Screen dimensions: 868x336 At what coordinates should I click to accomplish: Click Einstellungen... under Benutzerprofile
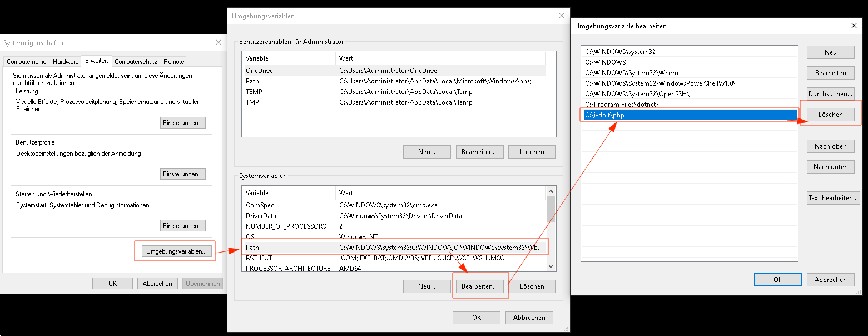[183, 174]
